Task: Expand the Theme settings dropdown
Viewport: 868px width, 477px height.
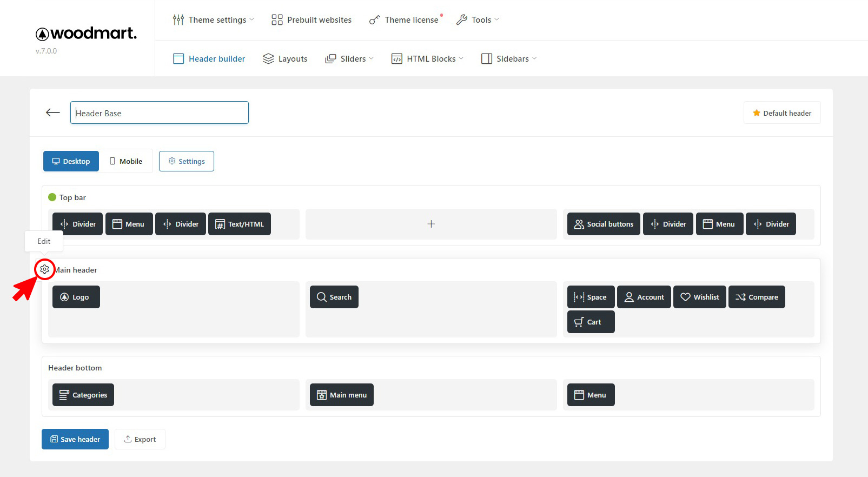Action: [213, 20]
